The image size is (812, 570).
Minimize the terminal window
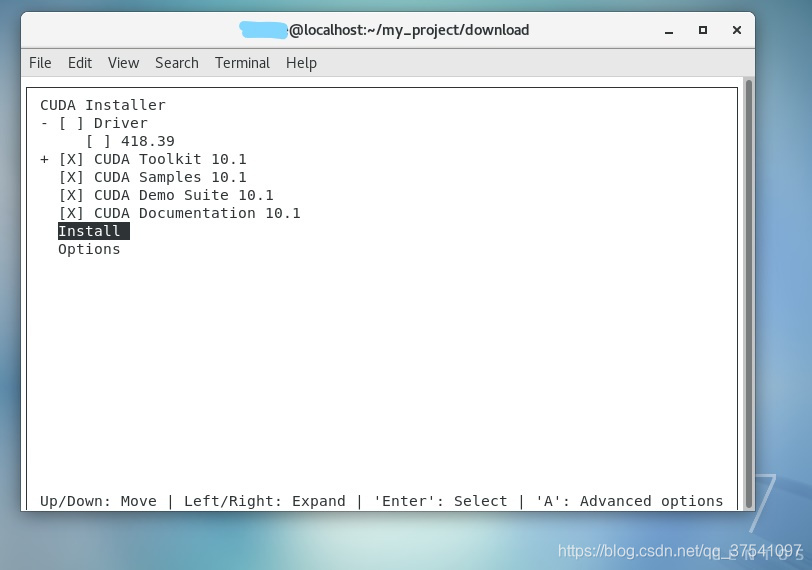click(669, 31)
